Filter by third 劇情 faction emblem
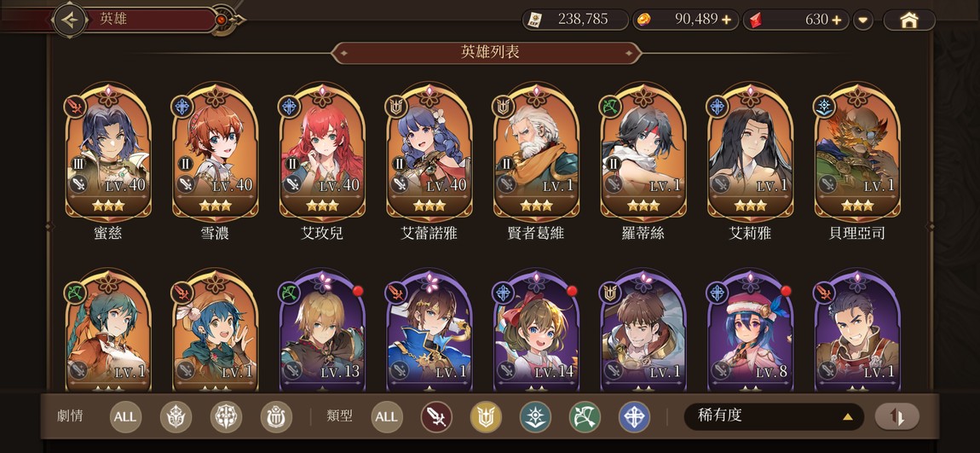 pyautogui.click(x=275, y=417)
